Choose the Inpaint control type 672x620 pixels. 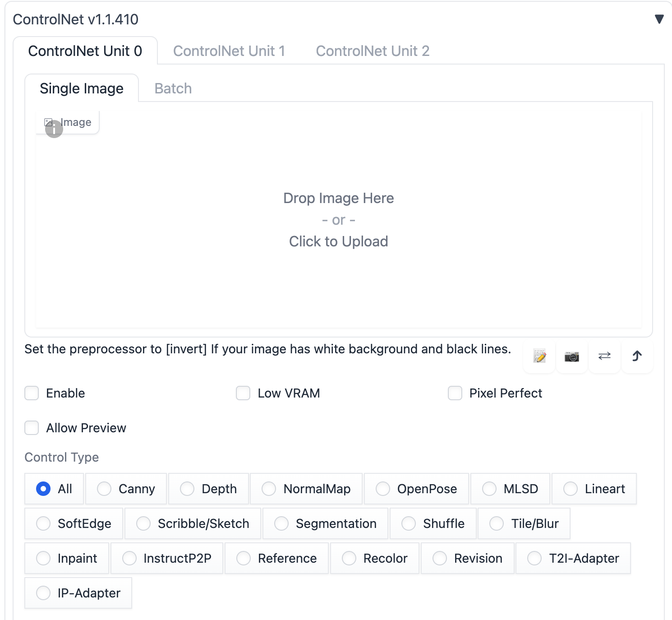click(x=44, y=558)
